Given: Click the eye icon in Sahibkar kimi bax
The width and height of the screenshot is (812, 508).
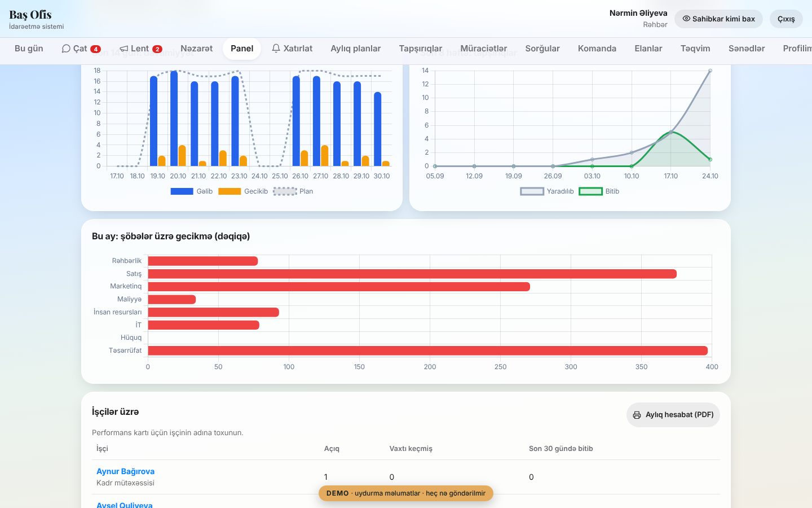Looking at the screenshot, I should tap(686, 19).
